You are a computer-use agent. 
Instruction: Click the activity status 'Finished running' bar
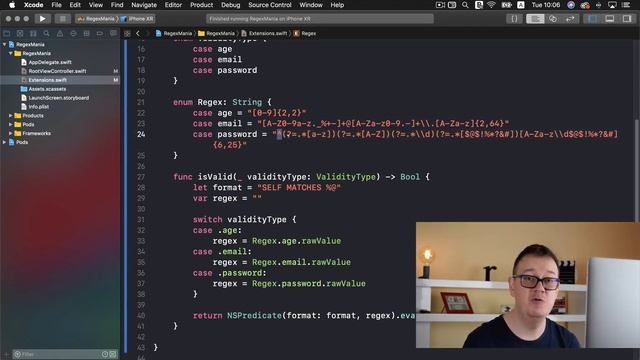(320, 19)
